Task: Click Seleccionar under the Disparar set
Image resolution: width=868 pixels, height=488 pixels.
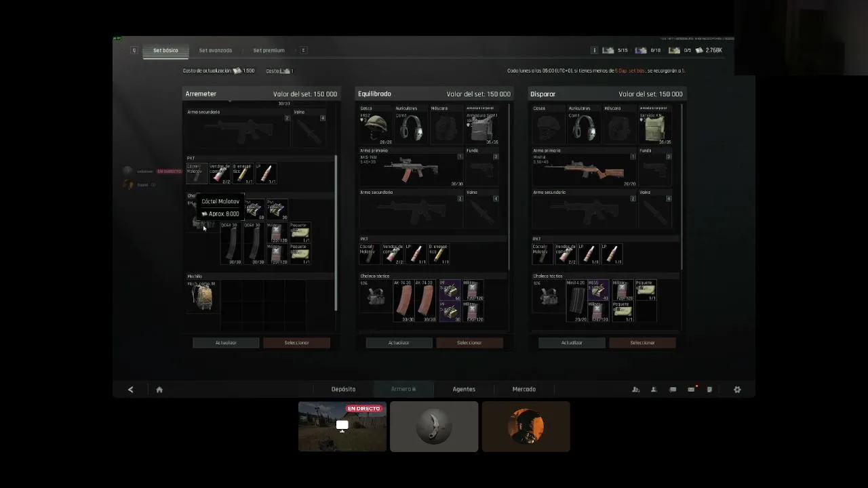Action: [x=642, y=343]
